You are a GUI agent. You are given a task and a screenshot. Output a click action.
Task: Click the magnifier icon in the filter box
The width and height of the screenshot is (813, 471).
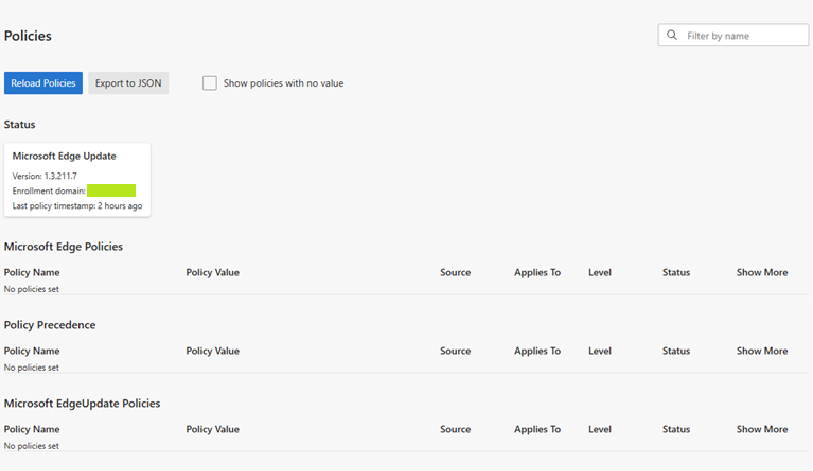coord(672,35)
